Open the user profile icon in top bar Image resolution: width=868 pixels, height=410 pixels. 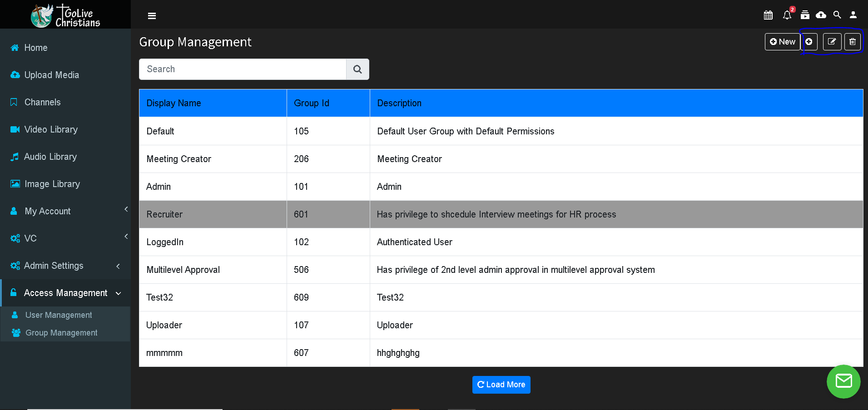click(853, 15)
